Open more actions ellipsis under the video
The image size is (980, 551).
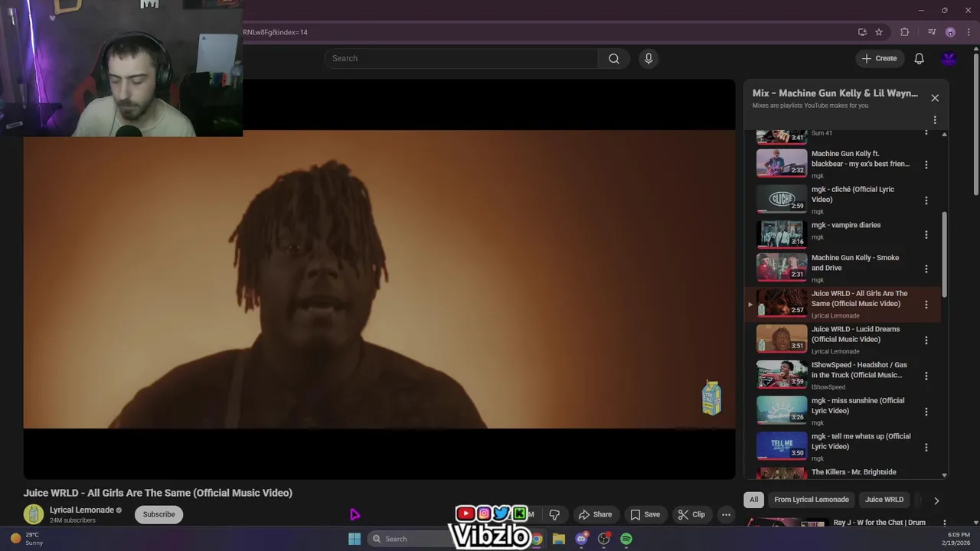pos(726,514)
